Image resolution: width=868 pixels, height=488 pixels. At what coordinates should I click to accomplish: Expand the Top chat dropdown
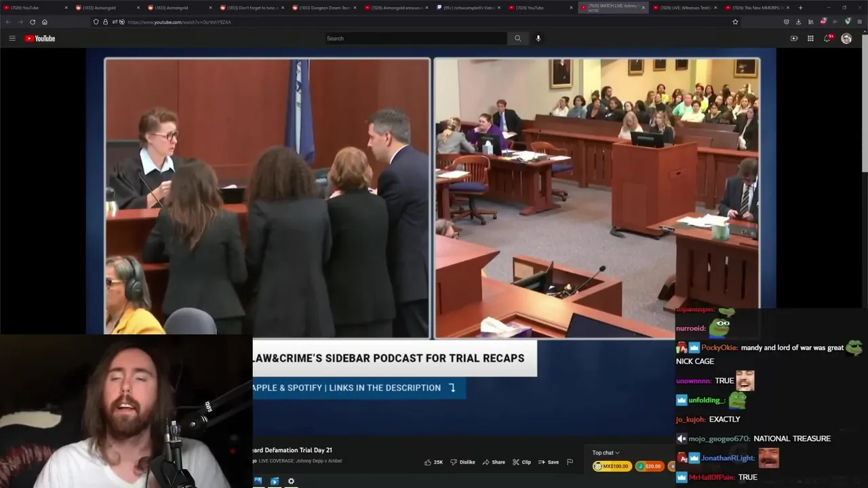(x=606, y=453)
